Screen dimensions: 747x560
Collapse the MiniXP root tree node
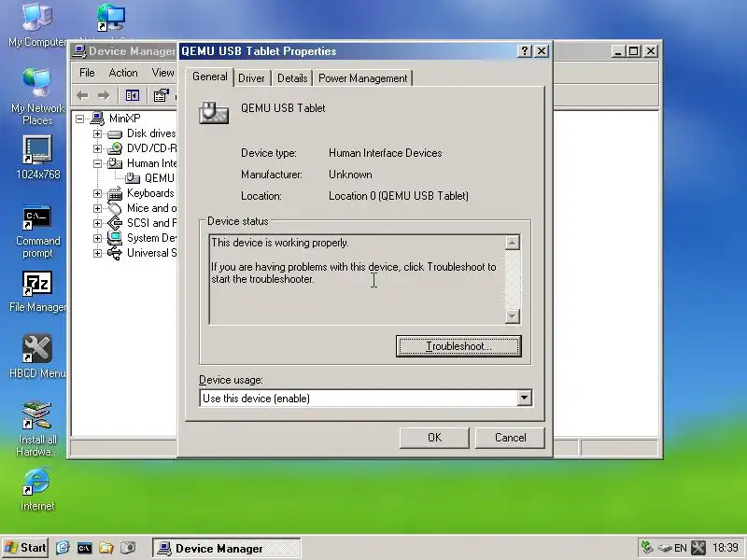pos(80,119)
